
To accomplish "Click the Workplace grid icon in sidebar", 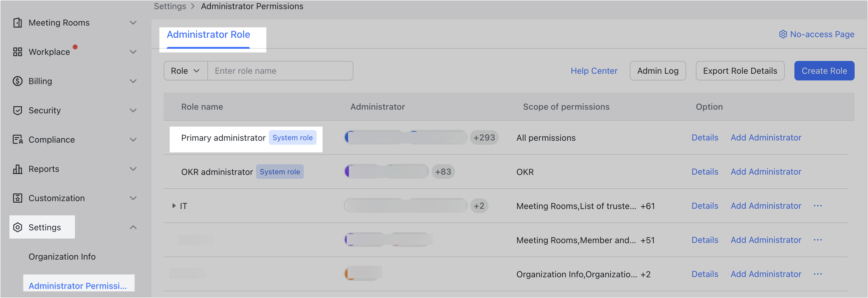I will 18,51.
